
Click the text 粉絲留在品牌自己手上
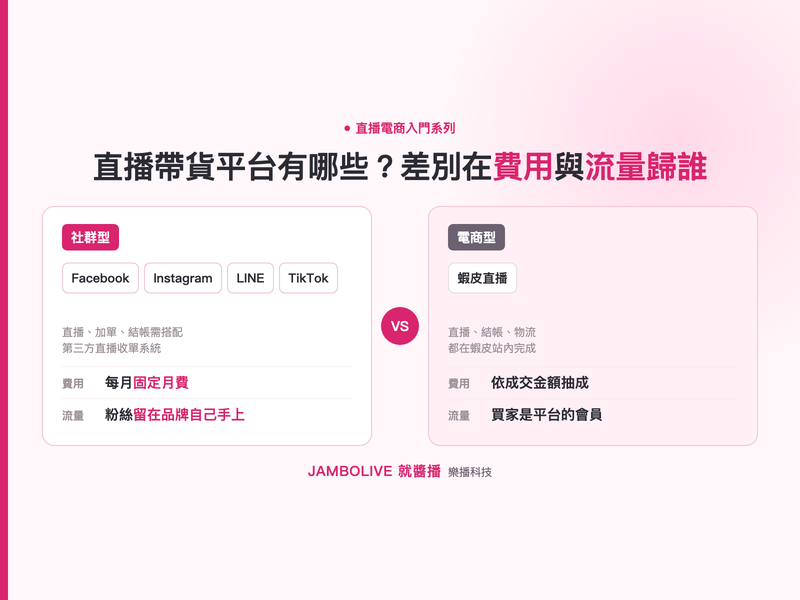click(174, 415)
